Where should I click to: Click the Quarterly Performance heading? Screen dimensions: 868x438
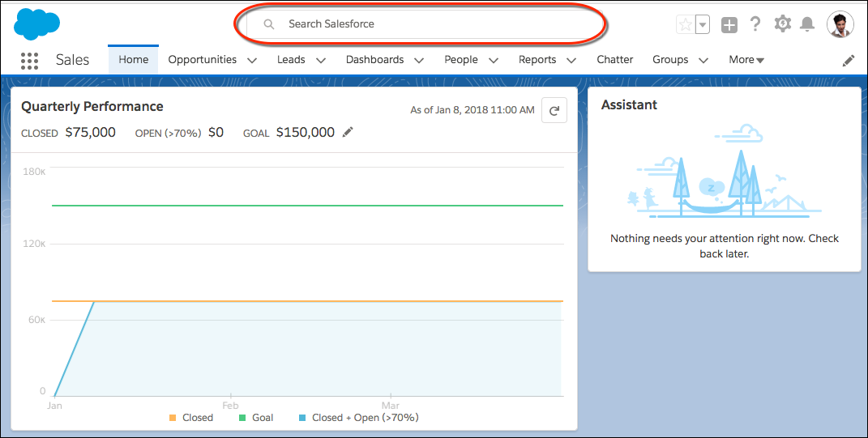click(x=92, y=107)
